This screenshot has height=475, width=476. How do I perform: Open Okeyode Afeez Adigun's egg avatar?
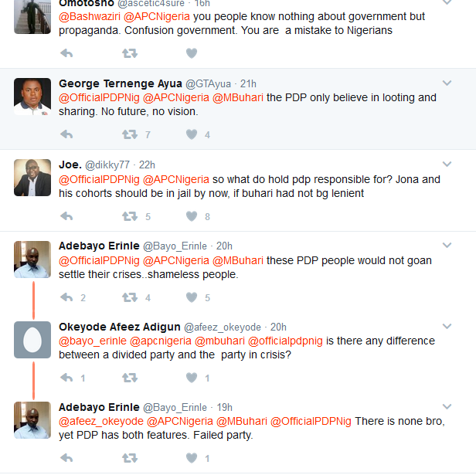point(32,340)
